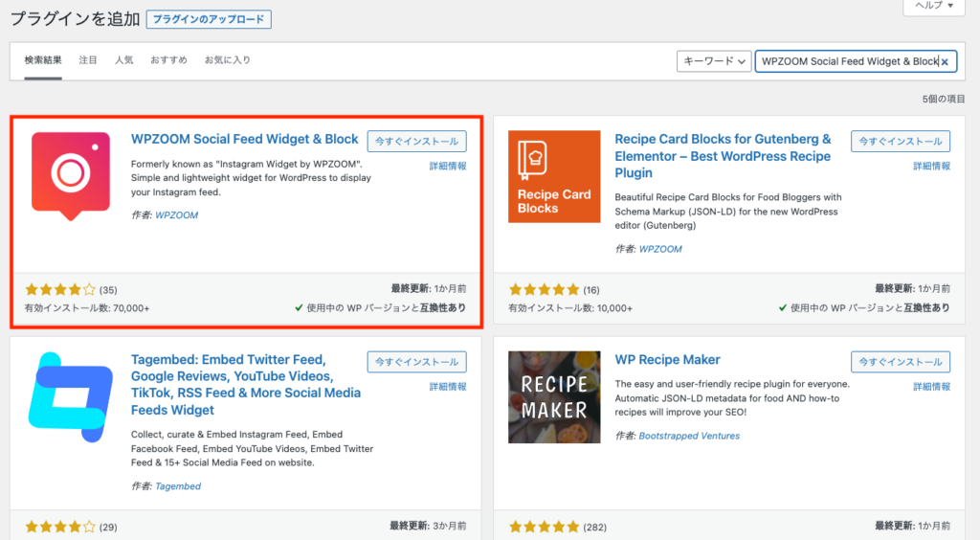Install the WP Recipe Maker plugin
Screen dimensions: 980x540
pyautogui.click(x=901, y=362)
